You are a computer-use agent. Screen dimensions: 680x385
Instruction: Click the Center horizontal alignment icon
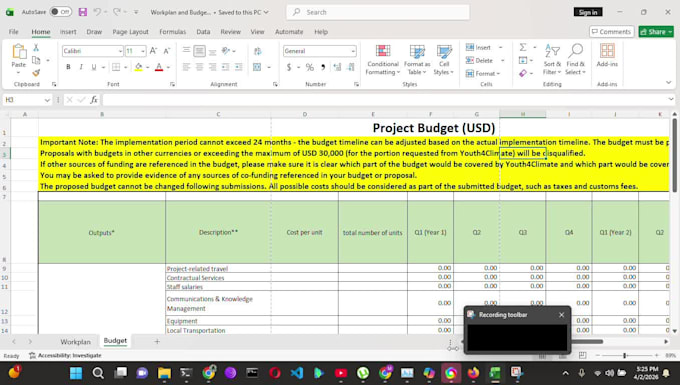point(199,67)
